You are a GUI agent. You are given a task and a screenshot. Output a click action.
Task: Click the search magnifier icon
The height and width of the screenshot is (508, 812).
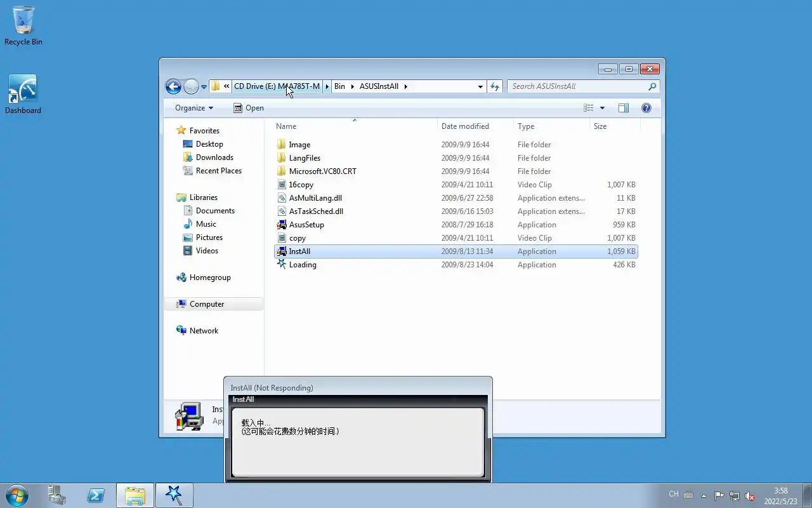pyautogui.click(x=652, y=86)
